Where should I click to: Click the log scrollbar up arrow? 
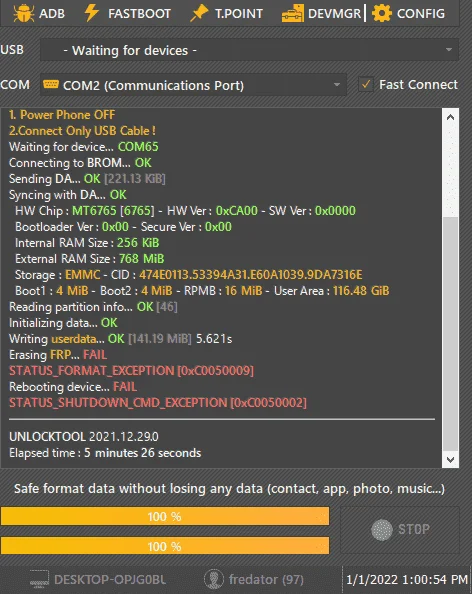pos(450,117)
